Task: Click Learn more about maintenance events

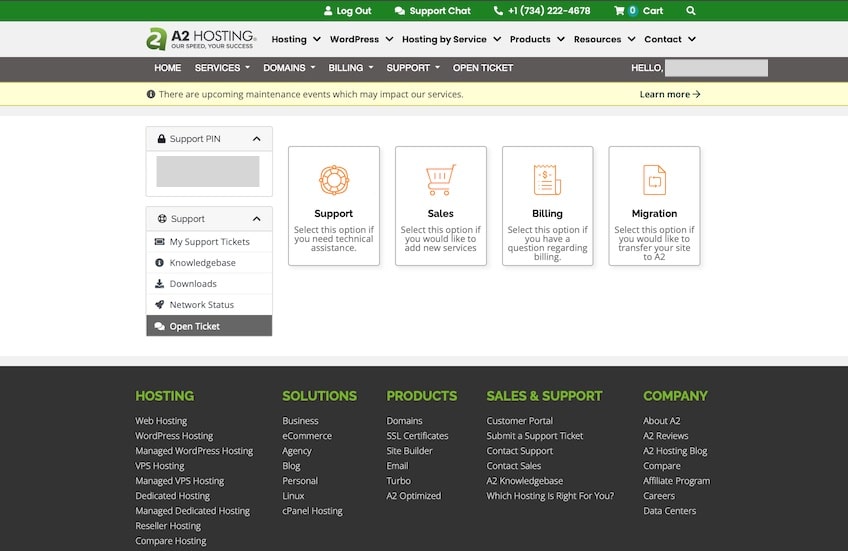Action: [670, 94]
